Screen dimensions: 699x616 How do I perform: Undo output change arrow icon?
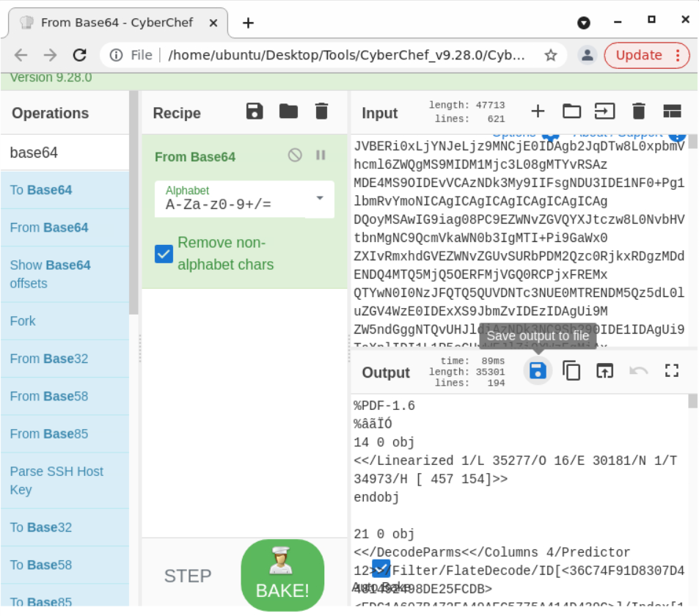click(x=638, y=371)
